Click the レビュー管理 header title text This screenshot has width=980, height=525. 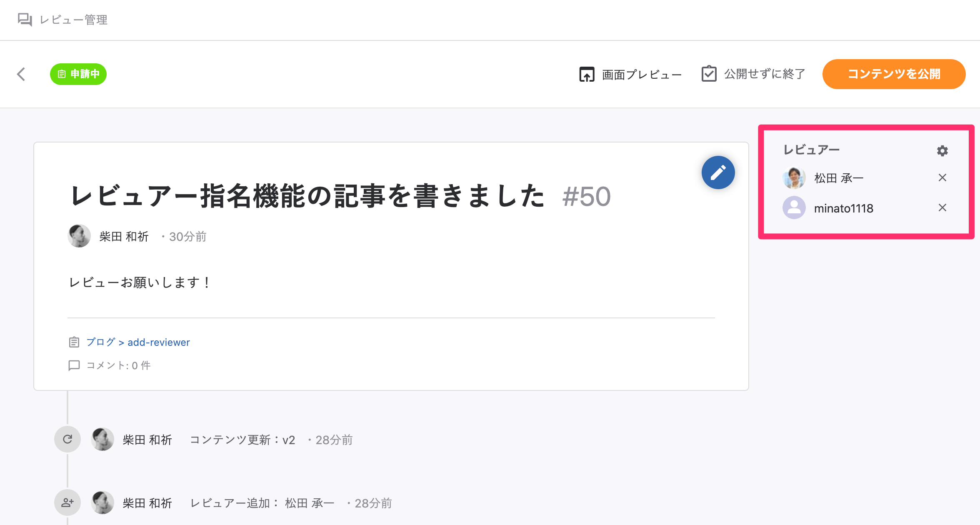point(74,20)
